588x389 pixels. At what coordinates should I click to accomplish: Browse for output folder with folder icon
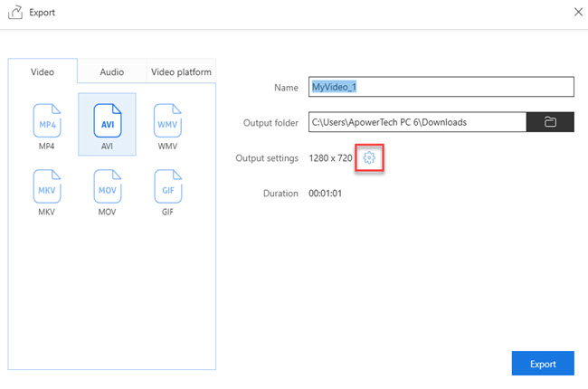point(550,122)
